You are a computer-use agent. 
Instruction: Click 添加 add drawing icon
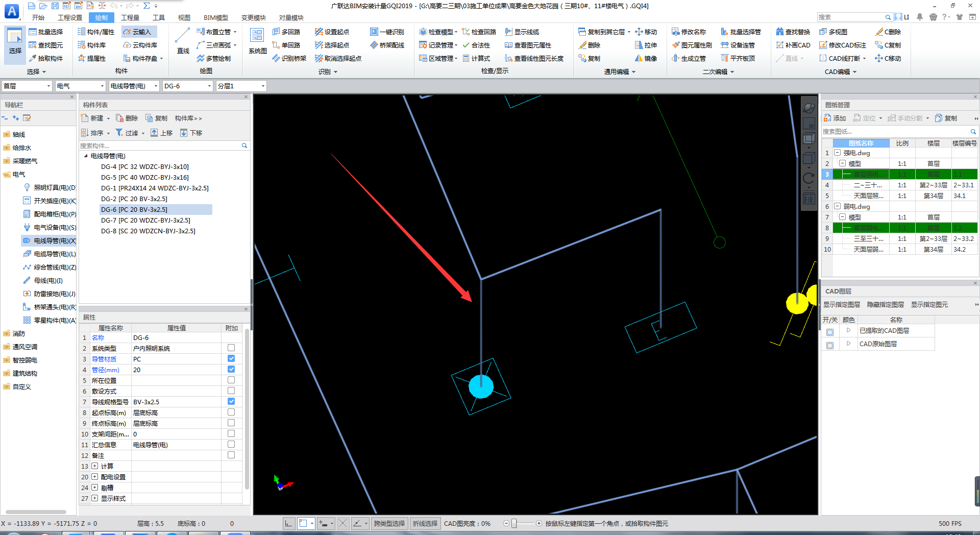835,118
